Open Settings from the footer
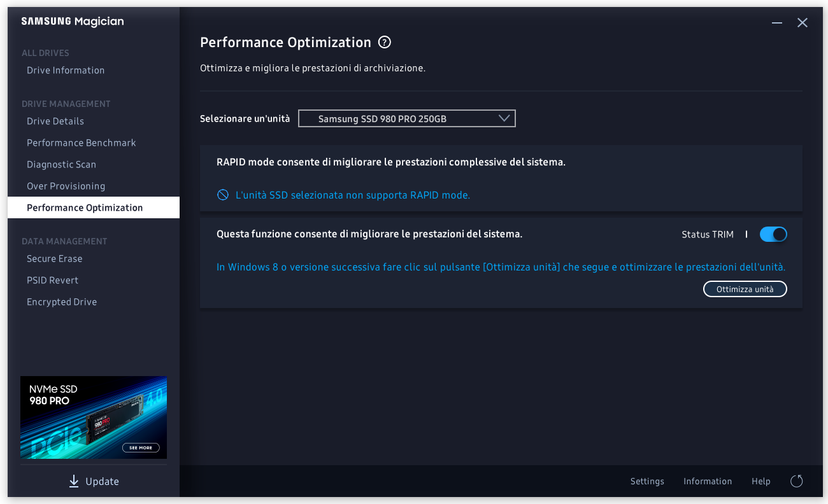The image size is (828, 504). [647, 481]
